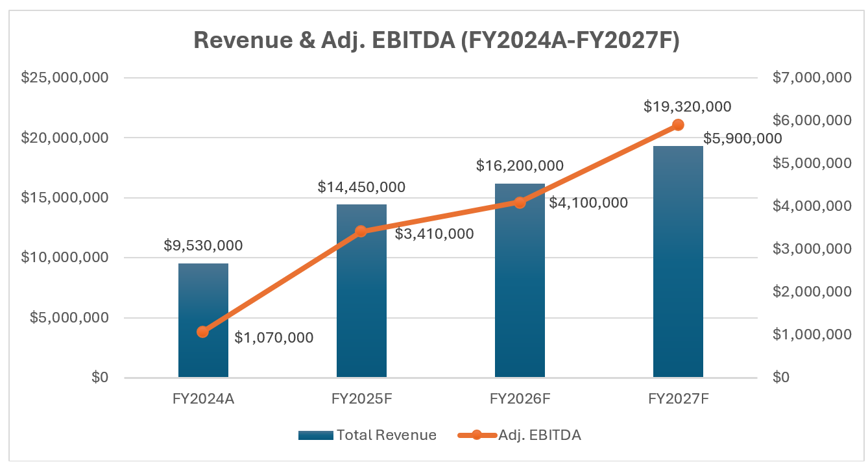This screenshot has height=462, width=868.
Task: Select the $5,900,000 EBITDA data label
Action: (x=742, y=139)
